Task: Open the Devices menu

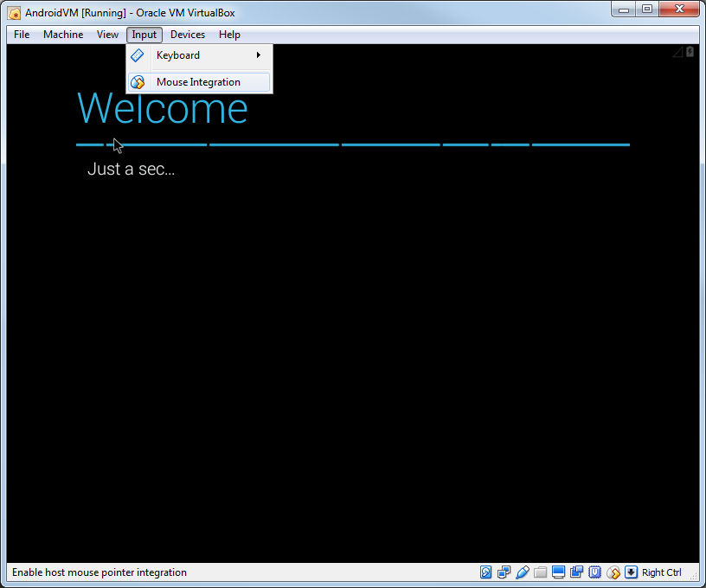Action: click(188, 35)
